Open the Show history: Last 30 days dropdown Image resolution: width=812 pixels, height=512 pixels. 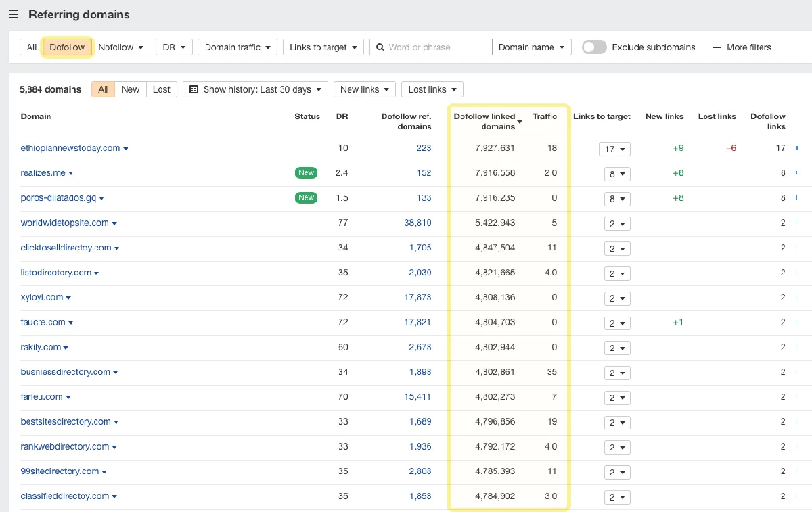point(255,89)
